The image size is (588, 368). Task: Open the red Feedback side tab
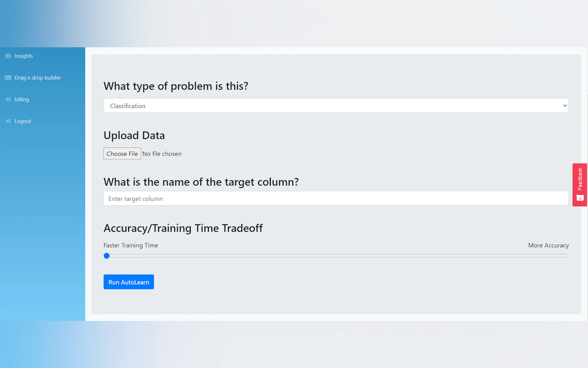coord(580,180)
